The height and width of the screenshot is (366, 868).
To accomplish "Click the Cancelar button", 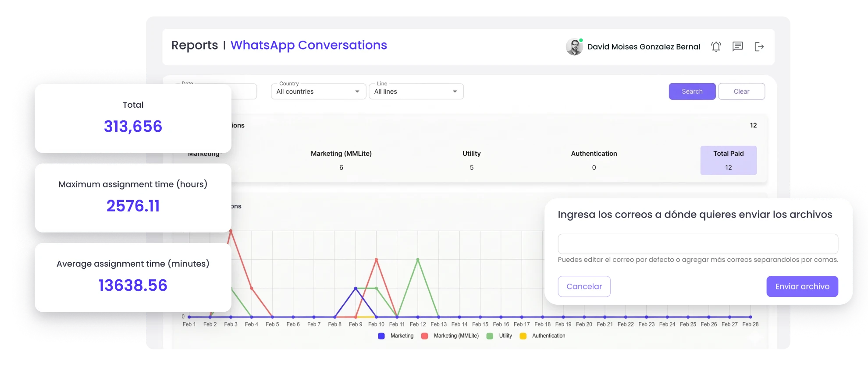I will (584, 286).
